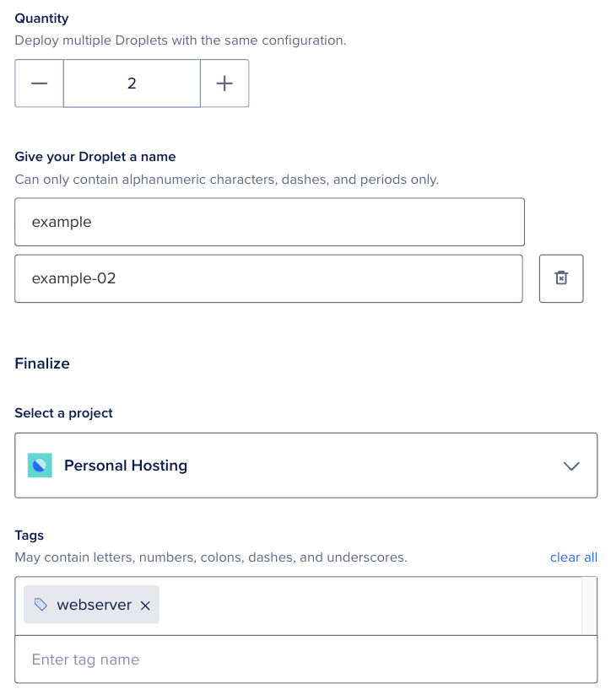Select the webserver tag chip
The image size is (611, 700).
click(91, 604)
